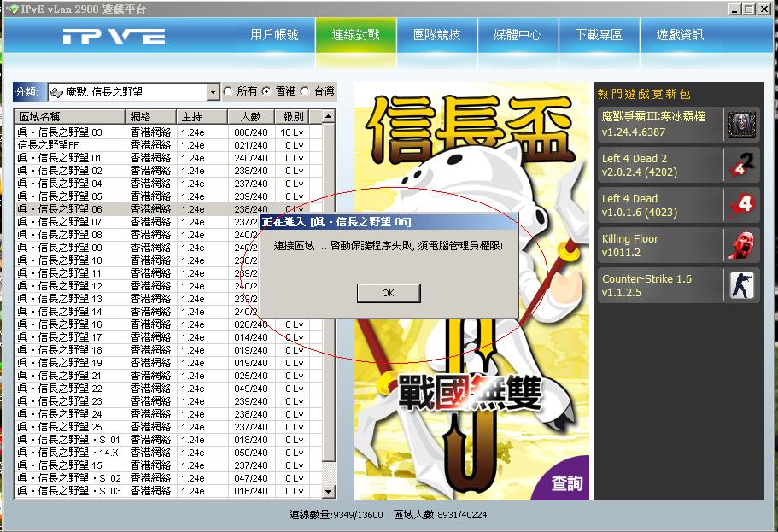Click the game icon inside category combo box

[56, 92]
